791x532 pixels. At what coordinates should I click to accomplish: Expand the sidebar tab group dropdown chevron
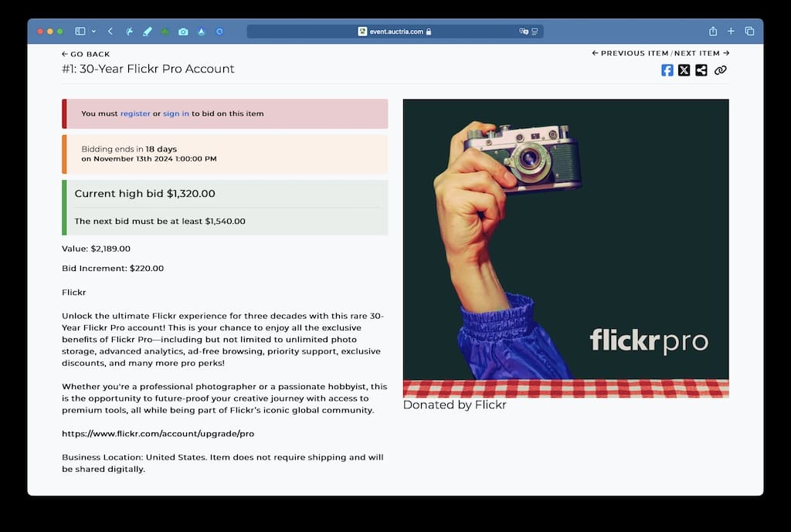pyautogui.click(x=93, y=32)
